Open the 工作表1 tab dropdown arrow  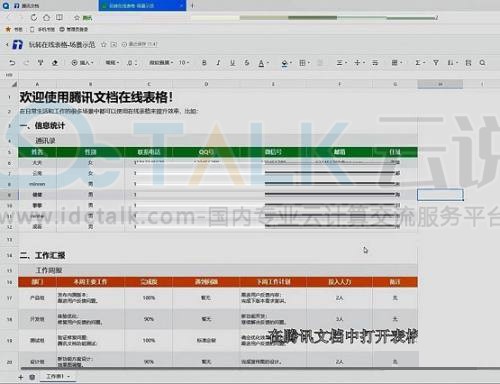point(69,377)
